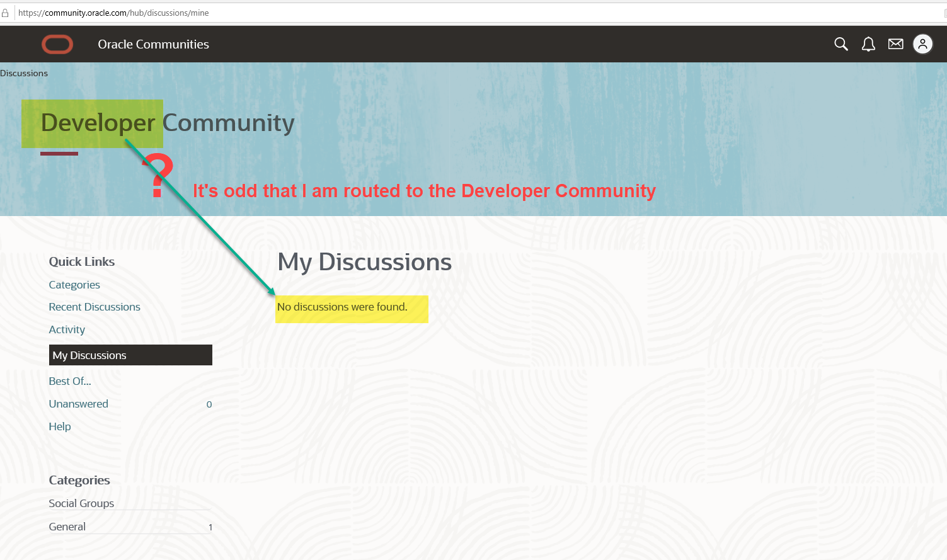Click the Categories section heading

(79, 480)
